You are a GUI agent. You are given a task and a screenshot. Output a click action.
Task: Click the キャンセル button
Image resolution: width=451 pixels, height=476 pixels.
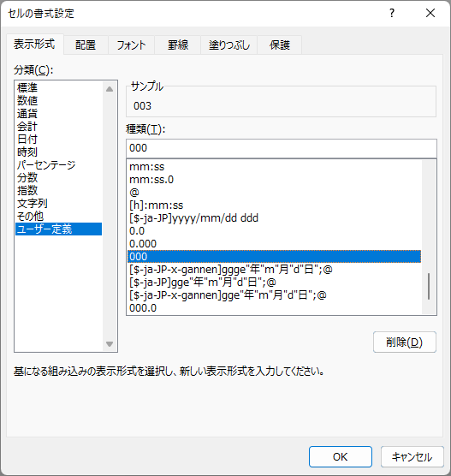[x=412, y=456]
